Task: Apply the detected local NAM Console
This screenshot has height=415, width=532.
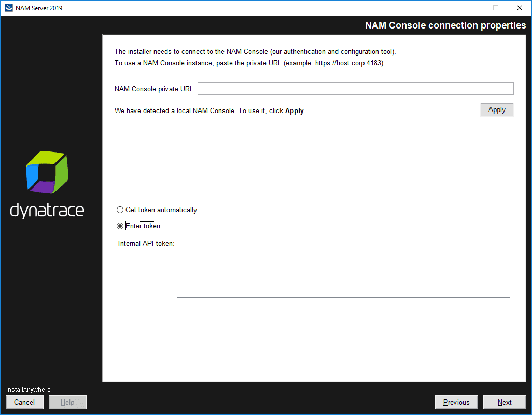Action: coord(497,110)
